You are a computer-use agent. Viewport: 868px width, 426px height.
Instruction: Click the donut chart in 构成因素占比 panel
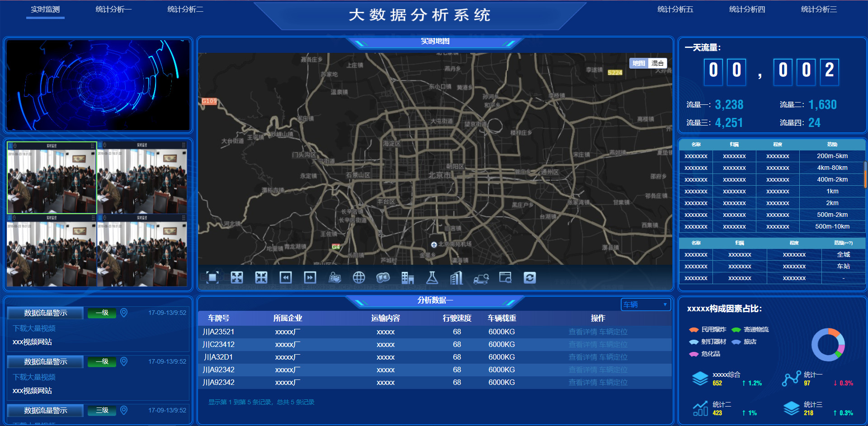click(x=828, y=345)
